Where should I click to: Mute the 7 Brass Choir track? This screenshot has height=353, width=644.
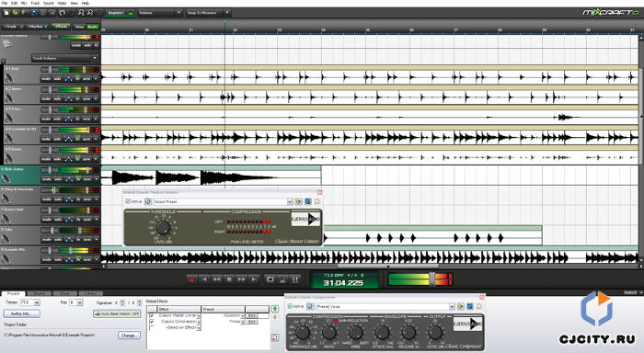coord(46,219)
